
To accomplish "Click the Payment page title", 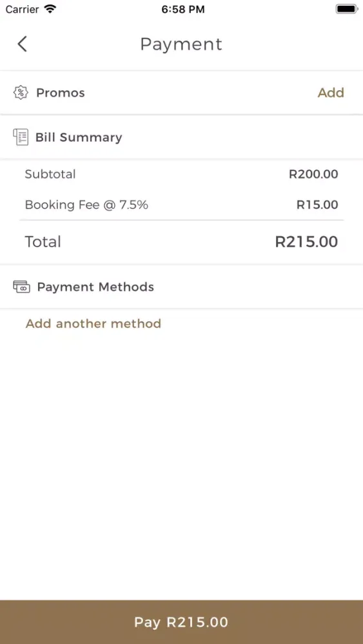I will pyautogui.click(x=181, y=44).
